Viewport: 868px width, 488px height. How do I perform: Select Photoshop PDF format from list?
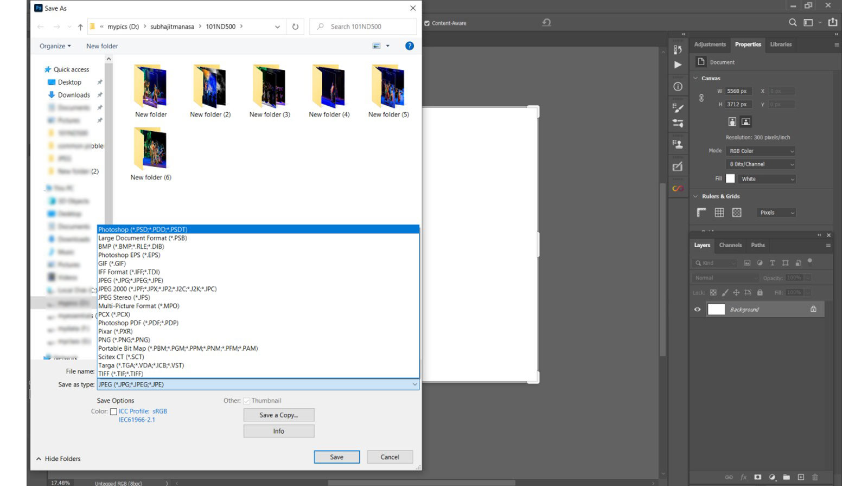point(258,323)
